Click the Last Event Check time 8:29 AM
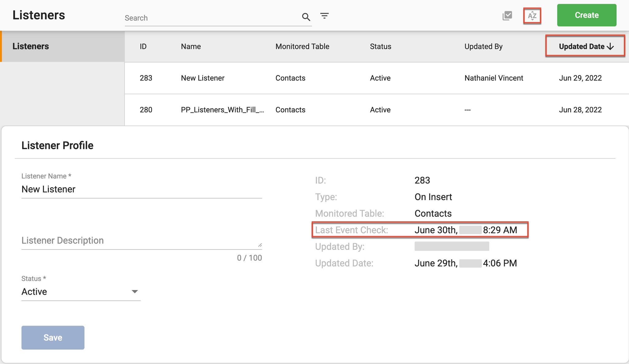 click(x=500, y=230)
